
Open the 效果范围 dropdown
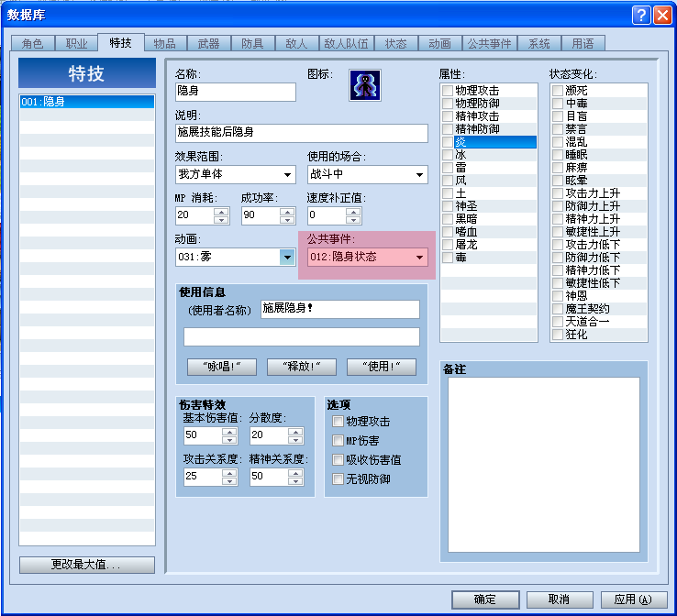(236, 175)
